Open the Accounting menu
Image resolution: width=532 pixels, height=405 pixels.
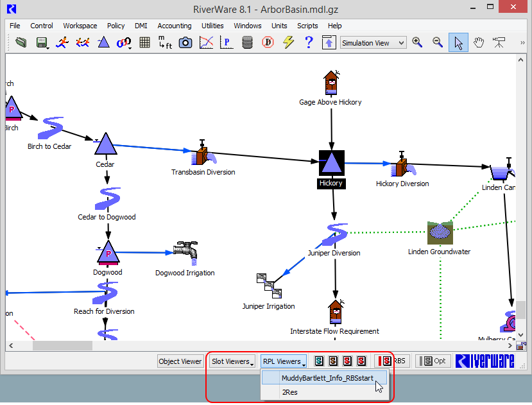point(175,26)
